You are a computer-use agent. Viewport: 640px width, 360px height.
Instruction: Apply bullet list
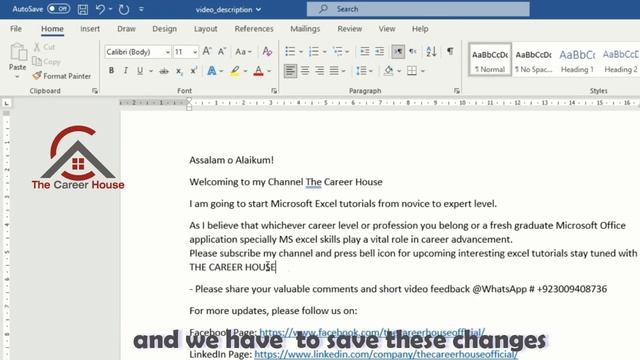(x=290, y=51)
